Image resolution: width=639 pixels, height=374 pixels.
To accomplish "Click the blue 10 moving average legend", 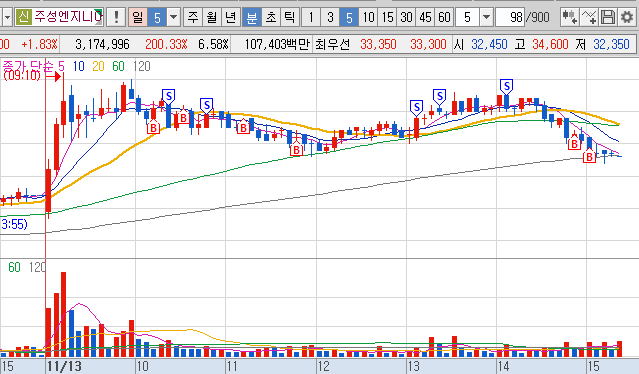I will pyautogui.click(x=79, y=66).
